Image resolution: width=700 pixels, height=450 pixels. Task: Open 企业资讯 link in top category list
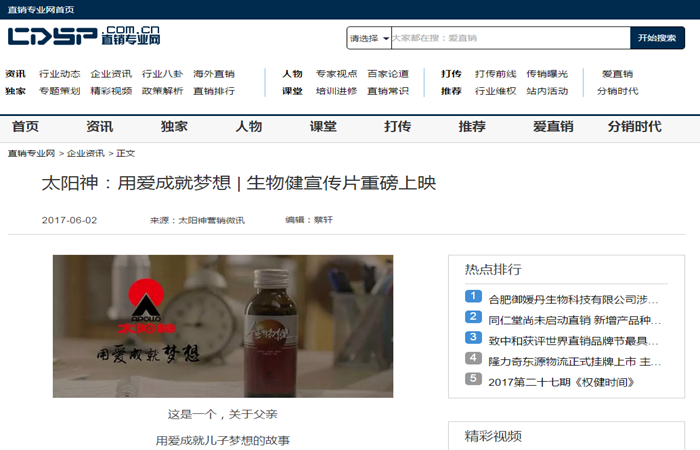pos(111,74)
